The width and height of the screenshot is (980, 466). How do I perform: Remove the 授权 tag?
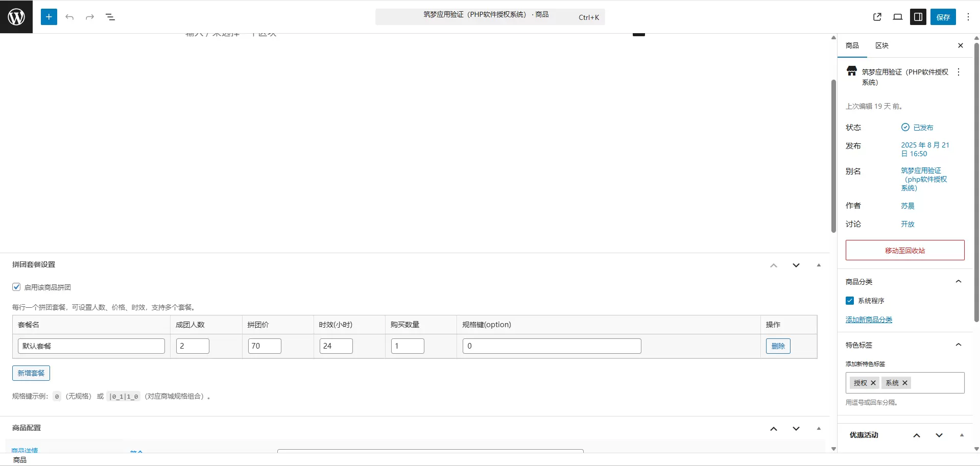pos(873,383)
